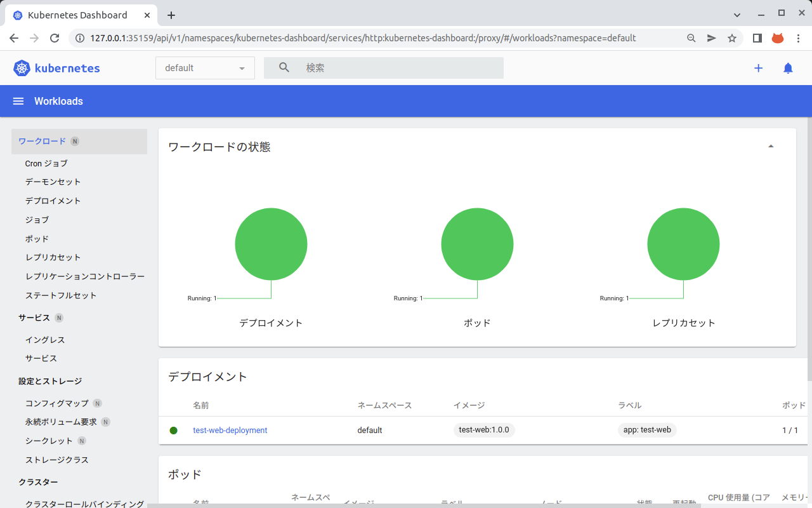Click the test-web:1.0.0 image chip

[483, 430]
